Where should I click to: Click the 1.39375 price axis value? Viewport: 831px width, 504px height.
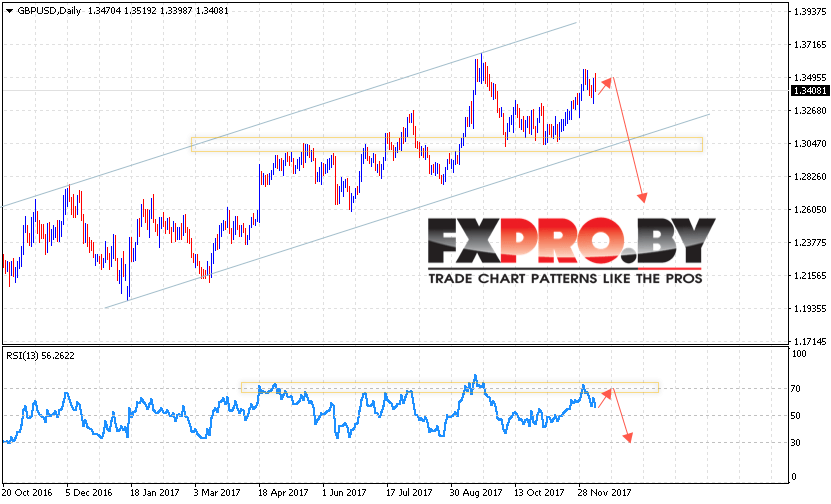click(x=810, y=12)
